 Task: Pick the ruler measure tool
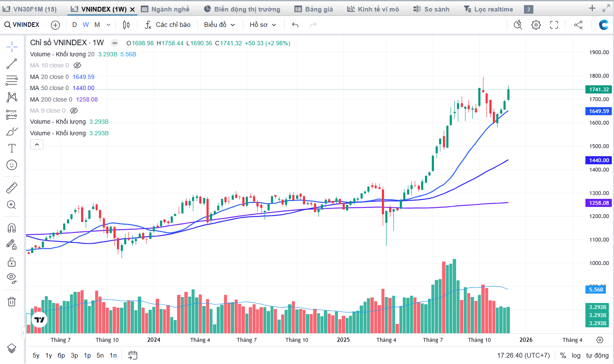tap(12, 188)
